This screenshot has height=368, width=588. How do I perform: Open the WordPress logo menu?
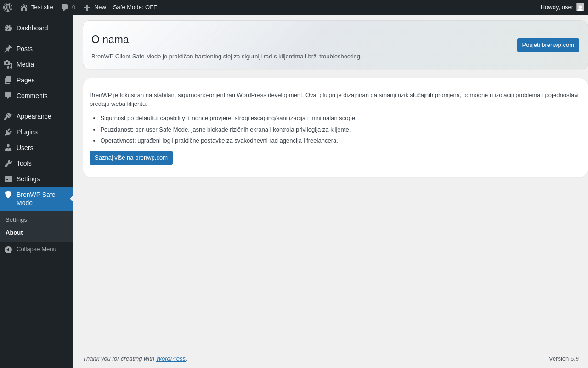click(x=8, y=7)
